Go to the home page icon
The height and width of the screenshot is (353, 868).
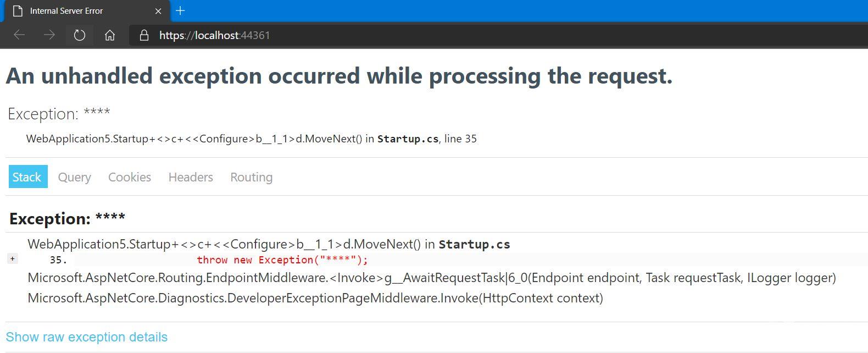pos(110,35)
